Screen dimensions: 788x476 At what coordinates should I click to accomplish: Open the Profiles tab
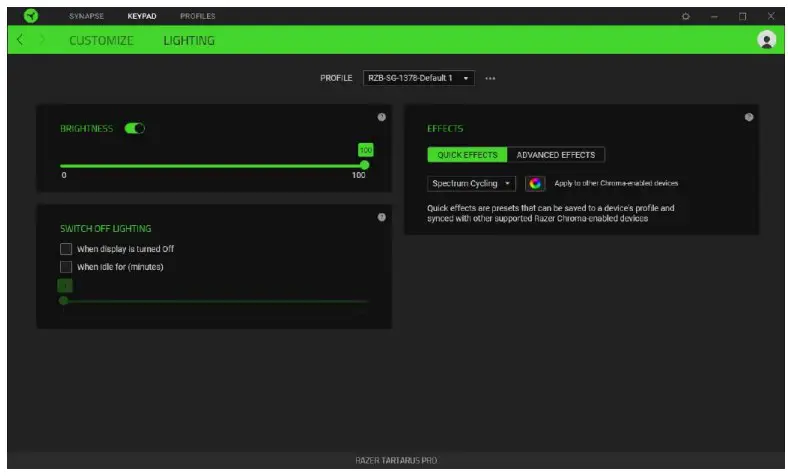click(x=198, y=16)
